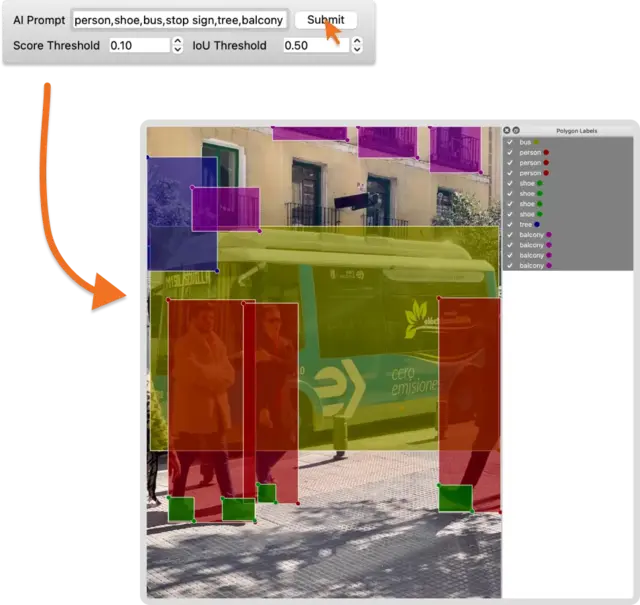Uncheck the bus label checkbox
This screenshot has height=605, width=640.
tap(510, 142)
